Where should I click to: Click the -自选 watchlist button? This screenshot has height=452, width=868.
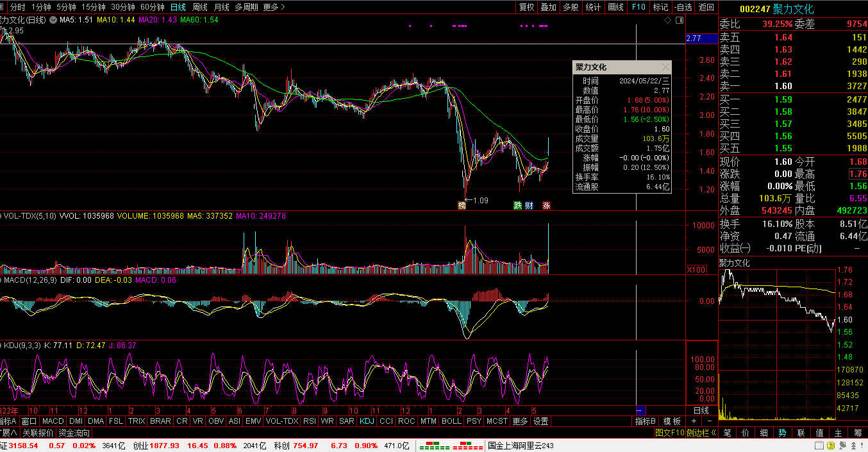click(683, 7)
